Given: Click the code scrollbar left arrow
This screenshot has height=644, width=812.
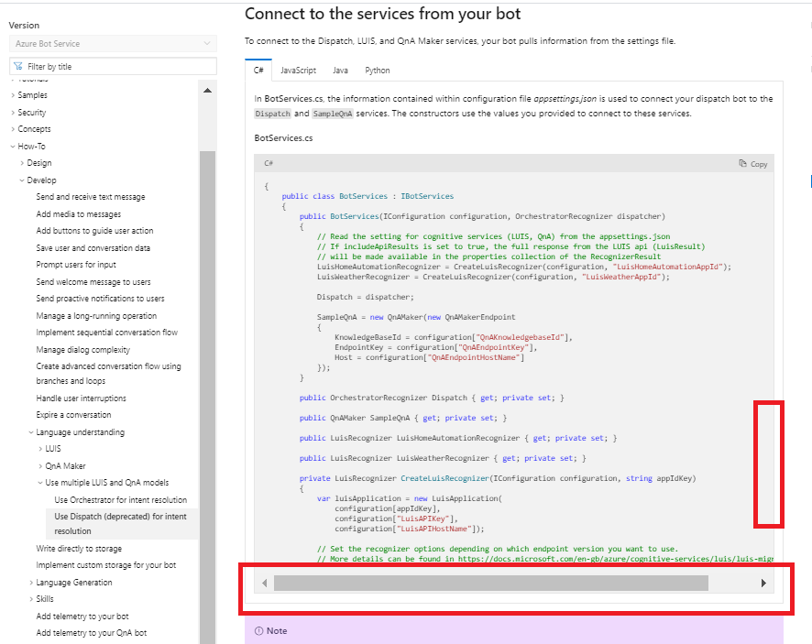Looking at the screenshot, I should point(265,583).
